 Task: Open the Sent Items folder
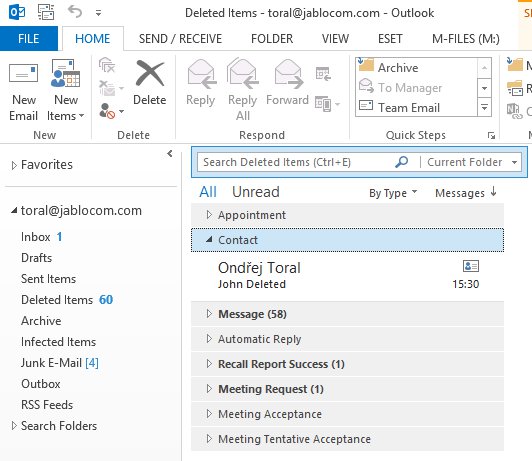coord(48,278)
